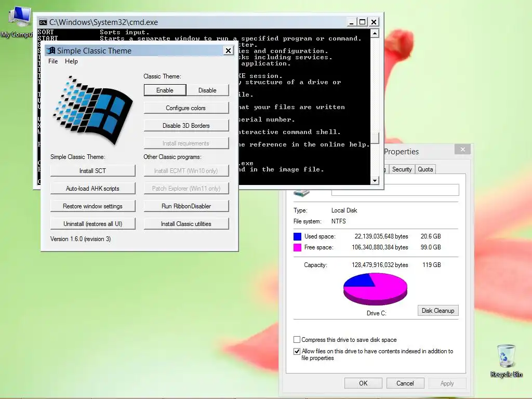Image resolution: width=532 pixels, height=399 pixels.
Task: Minimize the cmd.exe window
Action: pyautogui.click(x=352, y=22)
